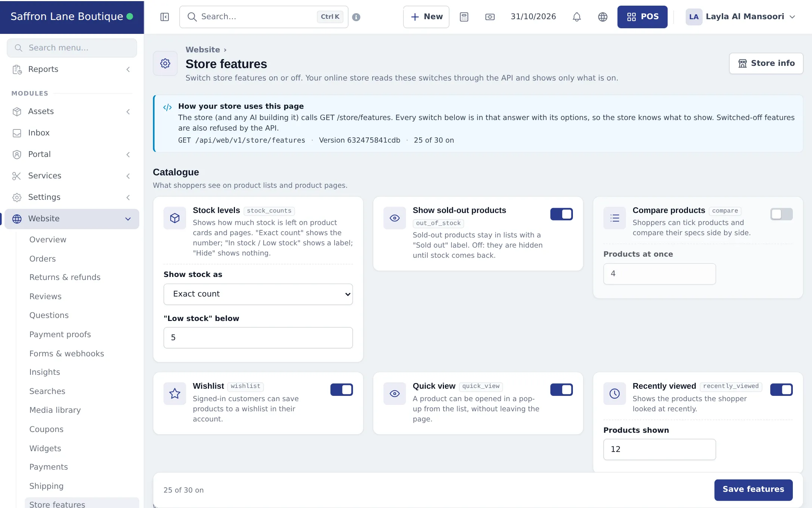The height and width of the screenshot is (508, 812).
Task: Focus the "Low stock" below field
Action: point(258,338)
